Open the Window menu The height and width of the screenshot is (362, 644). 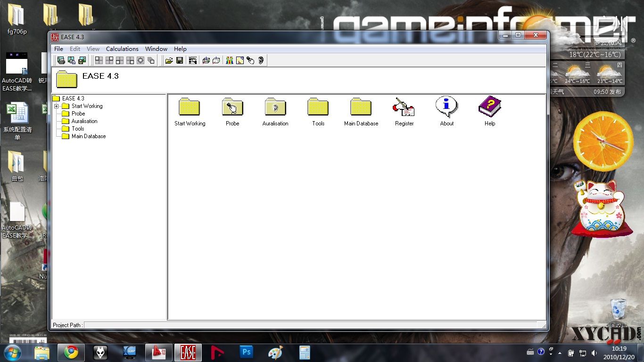156,49
